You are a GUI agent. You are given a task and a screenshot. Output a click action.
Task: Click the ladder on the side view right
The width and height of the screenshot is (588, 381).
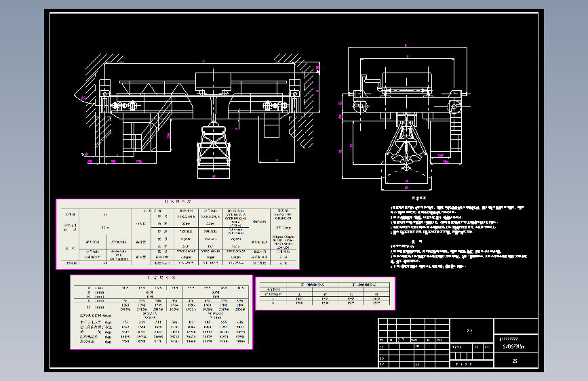[x=456, y=130]
